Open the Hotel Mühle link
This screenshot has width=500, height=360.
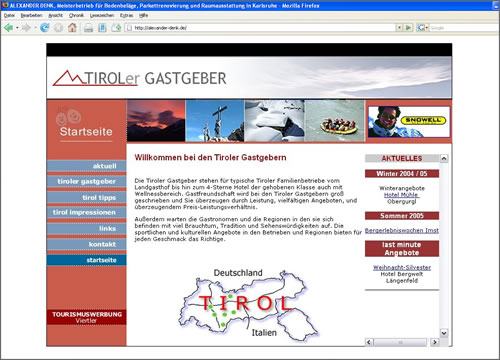[402, 195]
